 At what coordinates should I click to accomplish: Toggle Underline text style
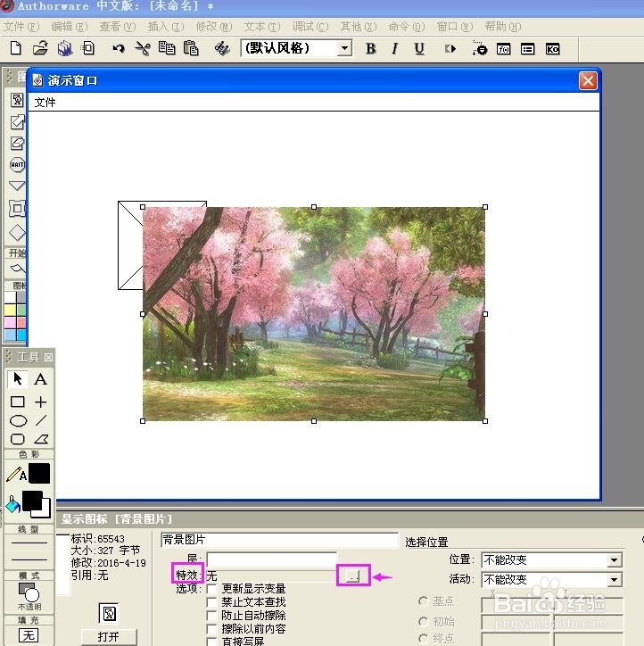pos(419,48)
